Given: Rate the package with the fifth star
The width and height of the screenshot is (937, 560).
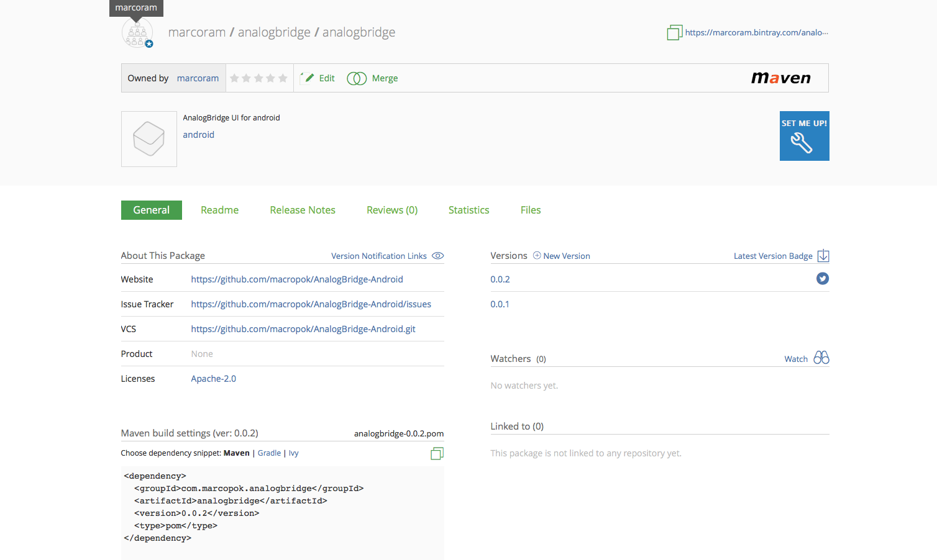Looking at the screenshot, I should pyautogui.click(x=283, y=78).
